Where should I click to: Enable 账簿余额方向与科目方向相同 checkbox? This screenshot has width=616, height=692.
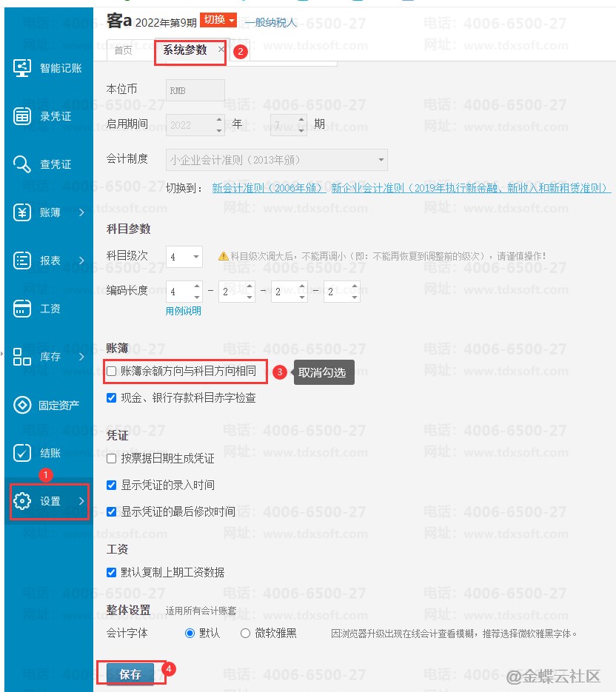pyautogui.click(x=112, y=371)
